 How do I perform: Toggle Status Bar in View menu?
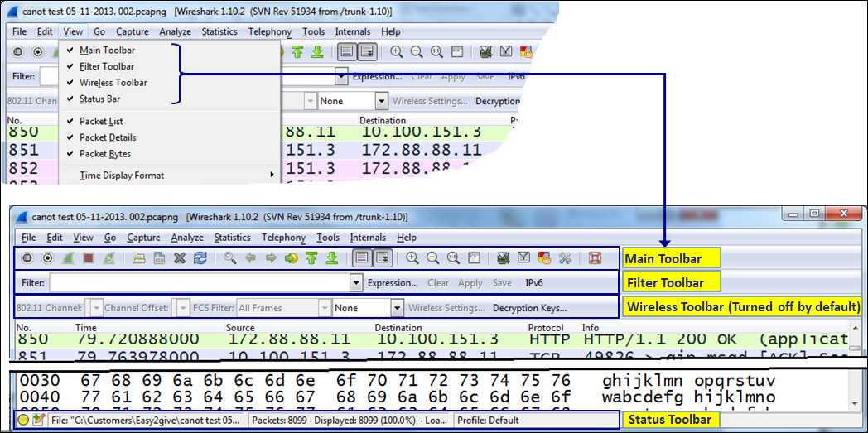point(99,99)
